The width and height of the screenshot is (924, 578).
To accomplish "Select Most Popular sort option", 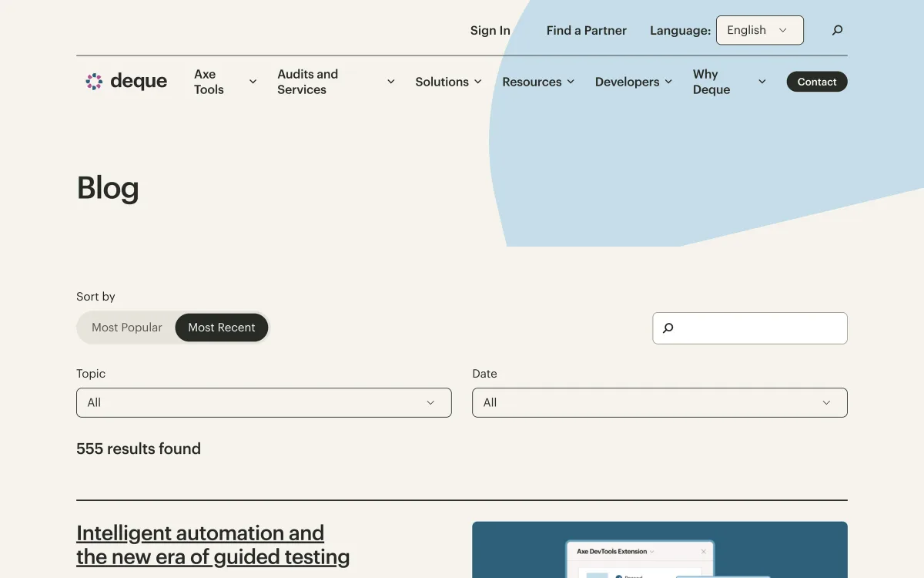I will [127, 328].
